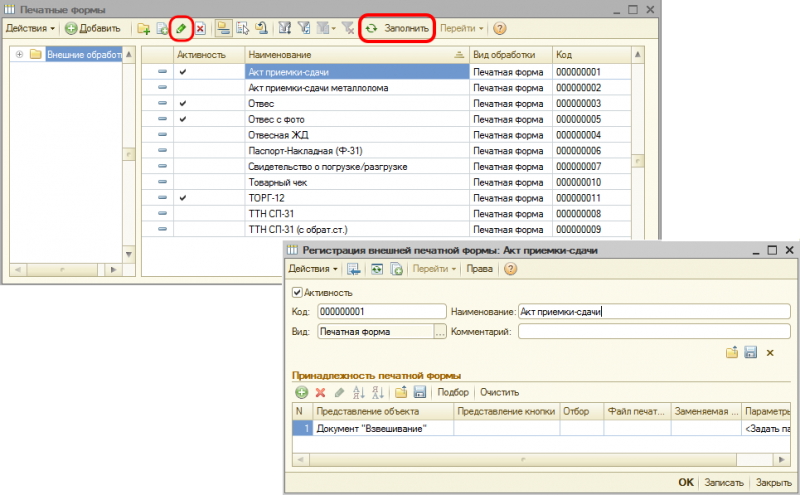
Task: Open Перейти dropdown in Печатные формы toolbar
Action: (x=462, y=29)
